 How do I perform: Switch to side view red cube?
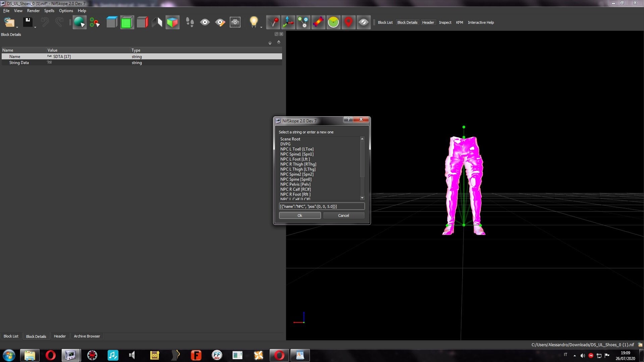tap(142, 22)
